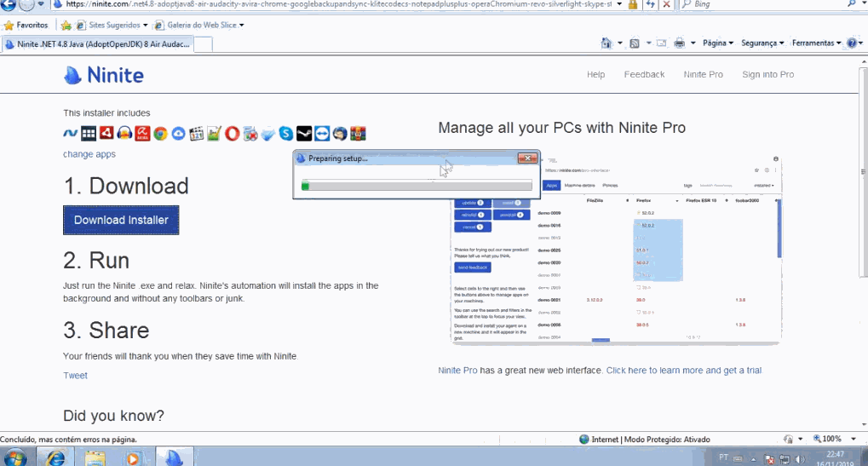Click the Adobe Air red icon
Image resolution: width=868 pixels, height=466 pixels.
point(106,134)
